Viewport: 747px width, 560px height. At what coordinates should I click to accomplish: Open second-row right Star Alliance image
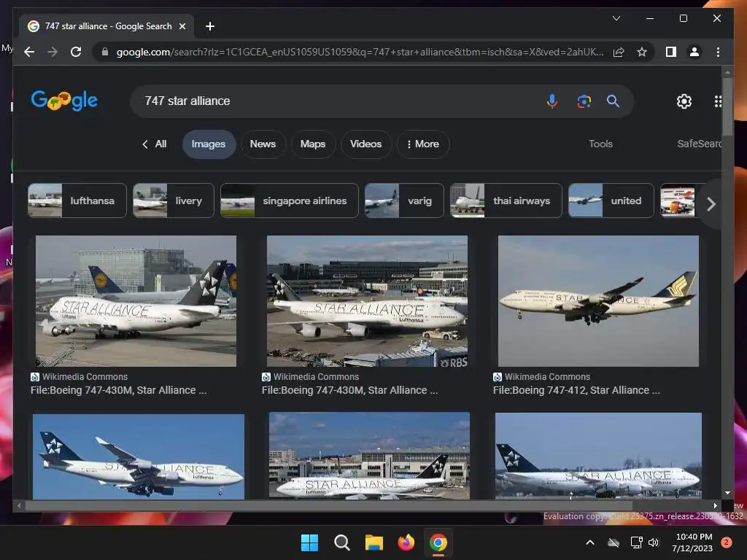tap(598, 456)
